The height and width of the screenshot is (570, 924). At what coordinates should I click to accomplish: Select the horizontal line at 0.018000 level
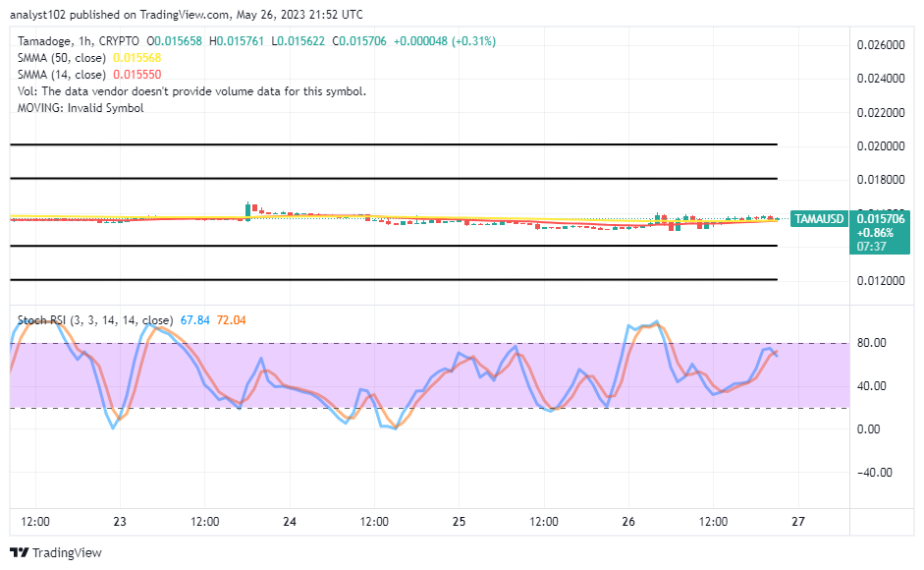(x=394, y=178)
